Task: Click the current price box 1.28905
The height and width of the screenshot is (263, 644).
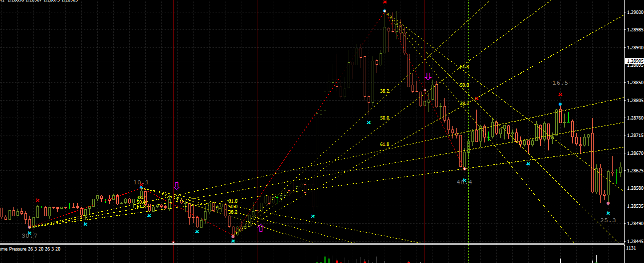Action: point(634,61)
